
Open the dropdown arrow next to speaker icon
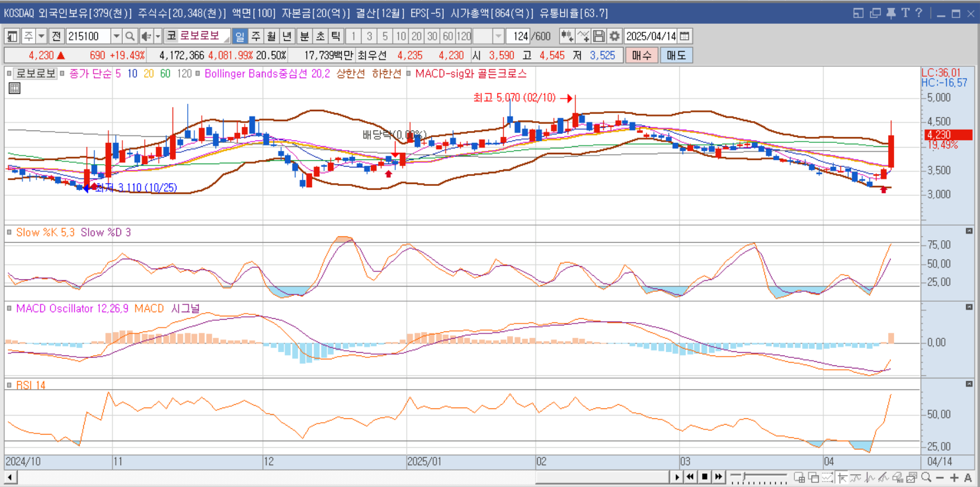click(158, 36)
